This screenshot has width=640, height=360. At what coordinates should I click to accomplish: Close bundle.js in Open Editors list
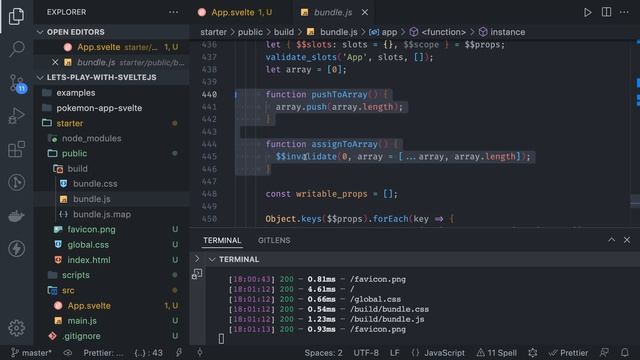[55, 62]
